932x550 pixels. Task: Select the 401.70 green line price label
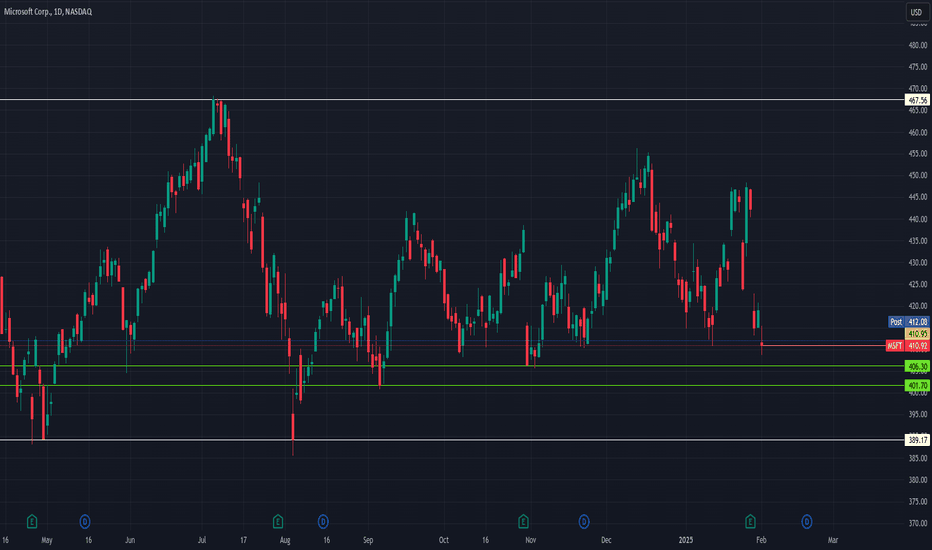(917, 386)
